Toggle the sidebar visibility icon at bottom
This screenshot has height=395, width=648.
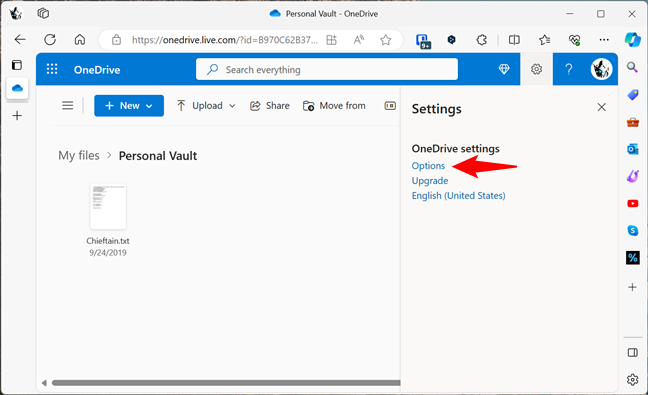point(633,352)
